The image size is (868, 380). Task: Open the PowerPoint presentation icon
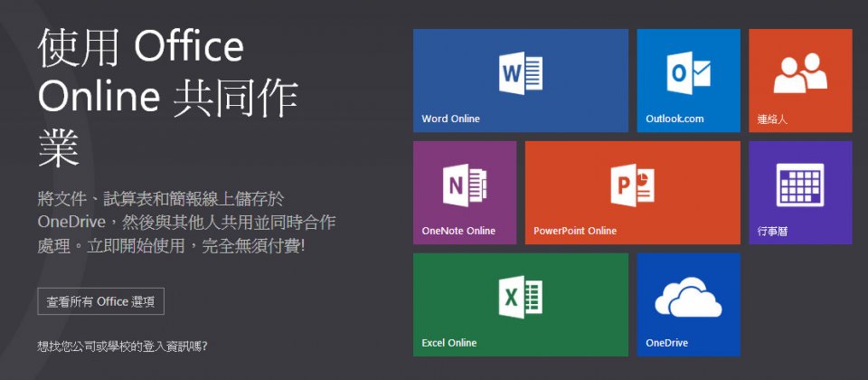point(632,185)
